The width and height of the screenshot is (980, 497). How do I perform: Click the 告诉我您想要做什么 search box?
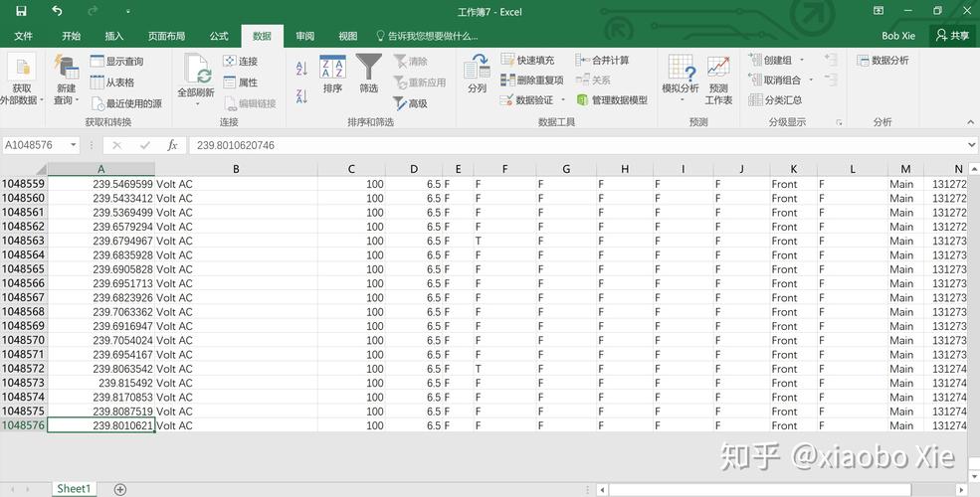(427, 36)
